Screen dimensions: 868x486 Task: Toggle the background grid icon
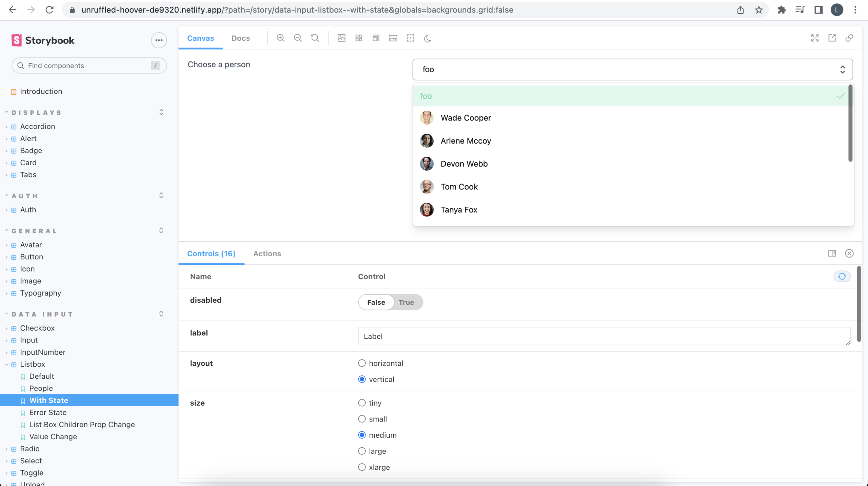(359, 38)
